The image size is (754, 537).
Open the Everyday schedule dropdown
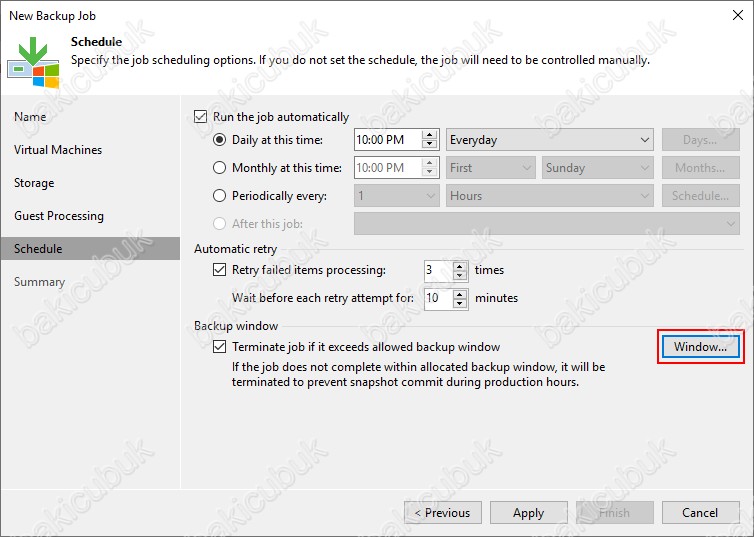coord(550,140)
